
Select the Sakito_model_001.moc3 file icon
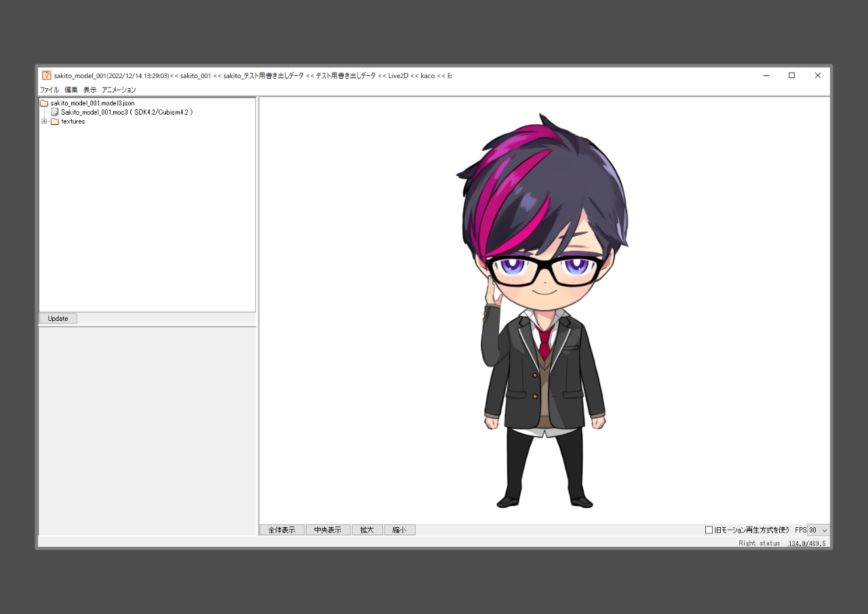click(x=55, y=112)
